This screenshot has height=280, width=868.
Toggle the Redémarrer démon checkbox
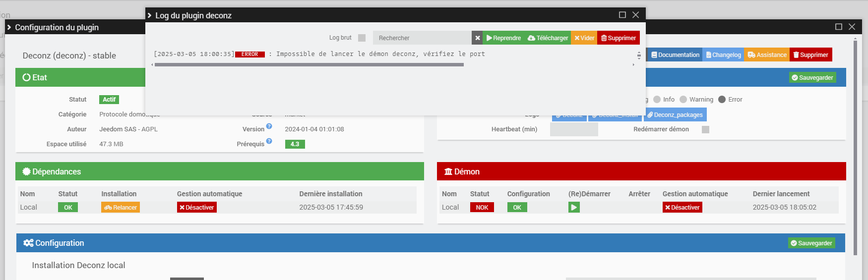(x=705, y=129)
